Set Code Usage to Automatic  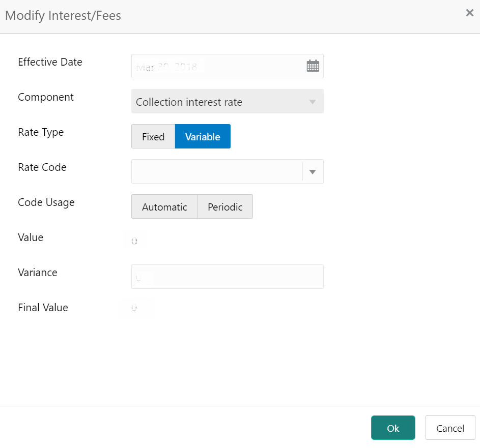164,207
